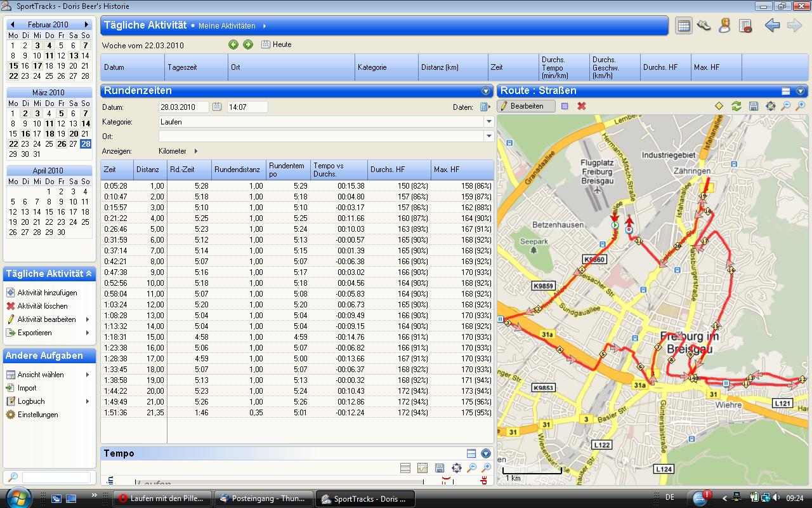Open date picker calendar icon beside Datum
The width and height of the screenshot is (812, 508).
217,107
